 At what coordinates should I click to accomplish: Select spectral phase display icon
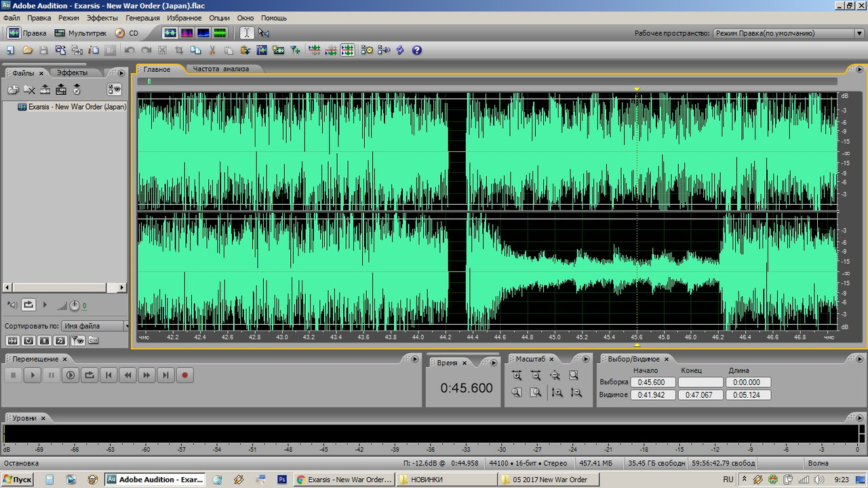220,33
